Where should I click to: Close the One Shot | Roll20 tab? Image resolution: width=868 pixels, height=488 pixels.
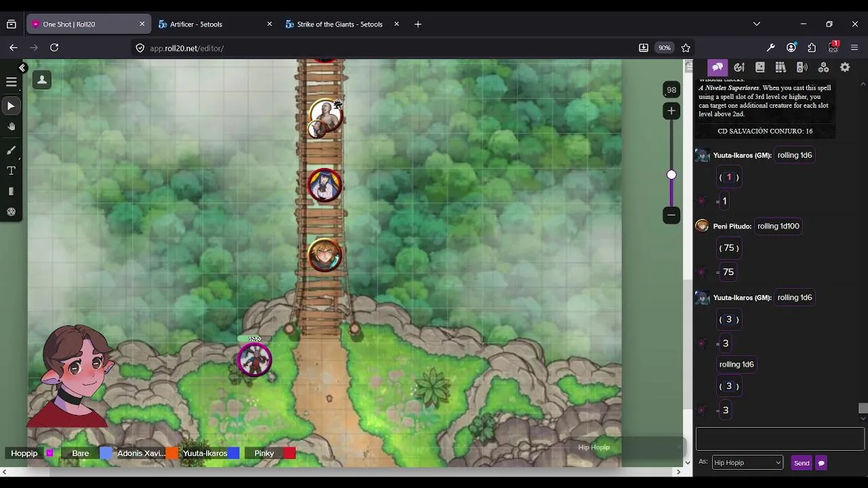(142, 24)
